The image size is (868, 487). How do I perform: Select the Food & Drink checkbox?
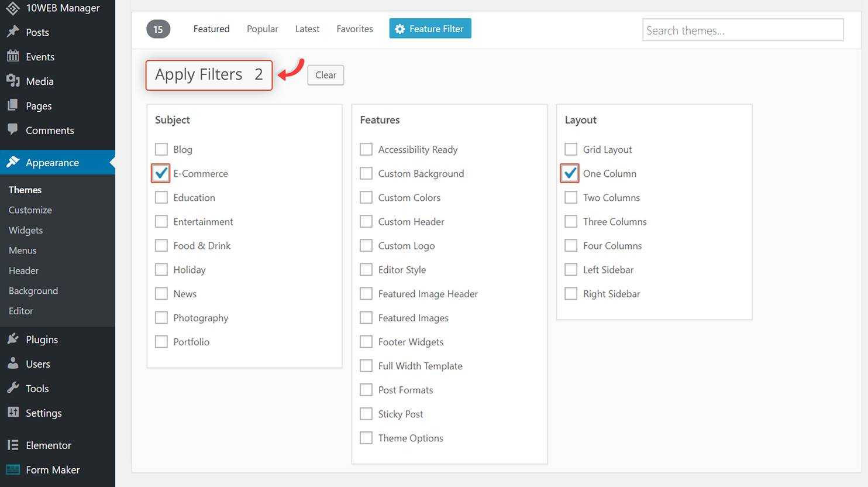point(161,245)
